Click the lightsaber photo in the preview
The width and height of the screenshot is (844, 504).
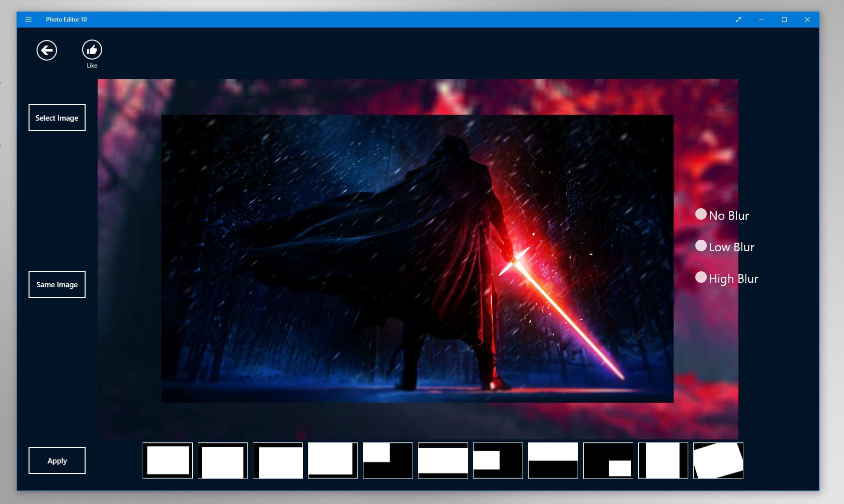pos(417,259)
